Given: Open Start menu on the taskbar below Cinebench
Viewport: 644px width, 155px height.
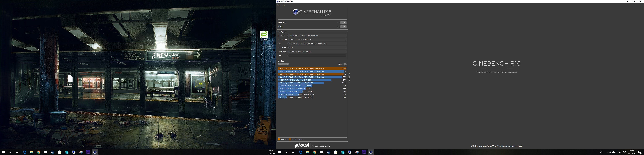Looking at the screenshot, I should [x=279, y=152].
